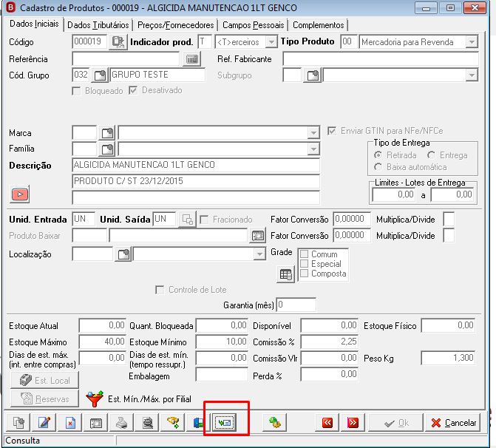
Task: Click the card search toolbar icon
Action: [x=96, y=423]
